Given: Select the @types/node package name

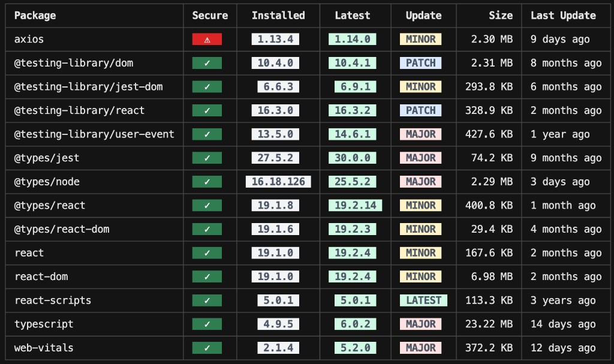Looking at the screenshot, I should [47, 182].
